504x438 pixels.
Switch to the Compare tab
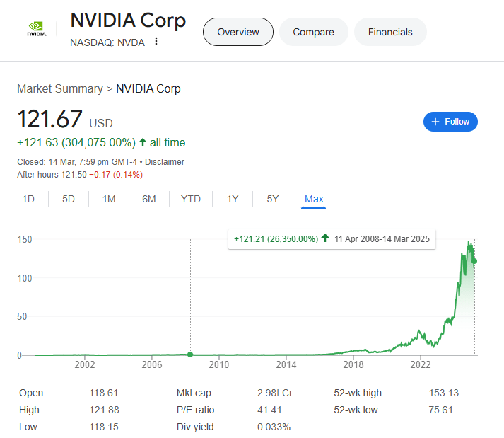[314, 32]
